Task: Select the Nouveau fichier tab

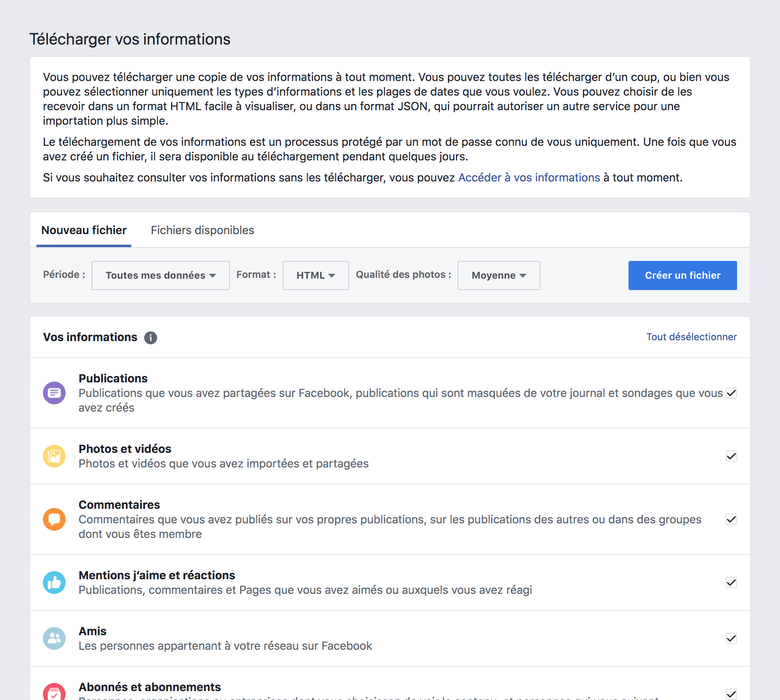Action: 84,230
